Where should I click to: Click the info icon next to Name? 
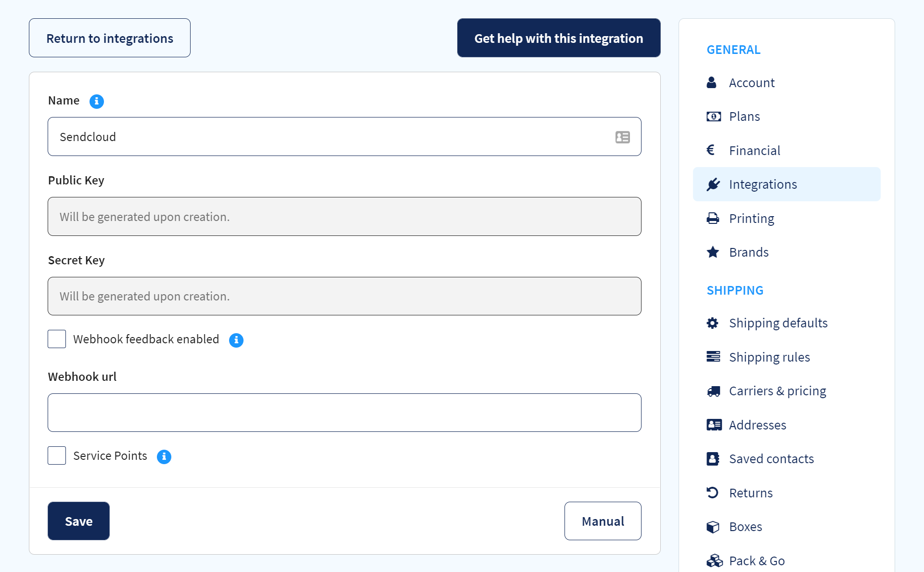[97, 101]
